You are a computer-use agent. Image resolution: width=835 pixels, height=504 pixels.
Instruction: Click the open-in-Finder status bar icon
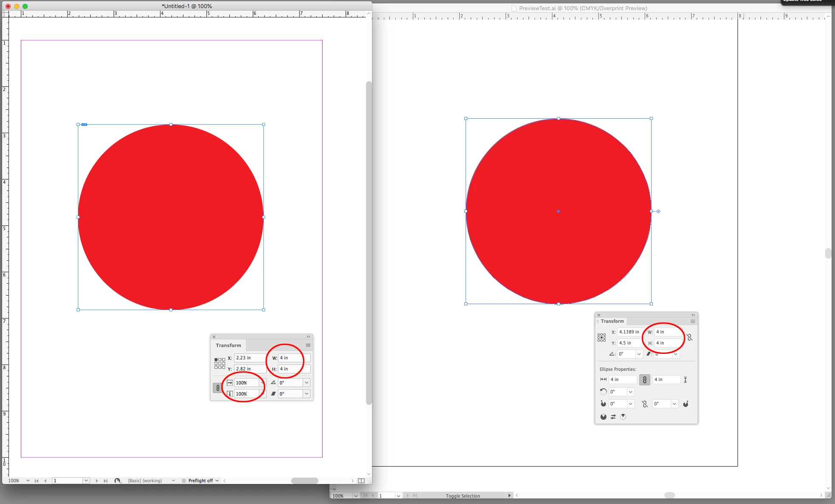click(x=117, y=481)
